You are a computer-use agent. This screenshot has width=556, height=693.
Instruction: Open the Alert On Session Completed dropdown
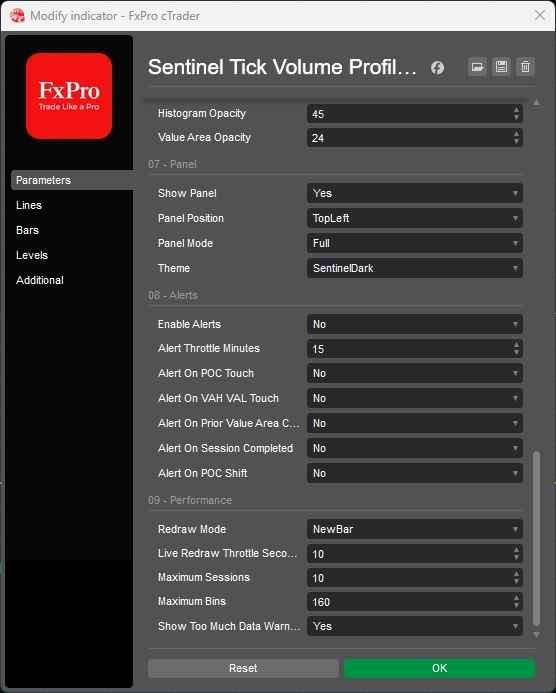point(415,448)
